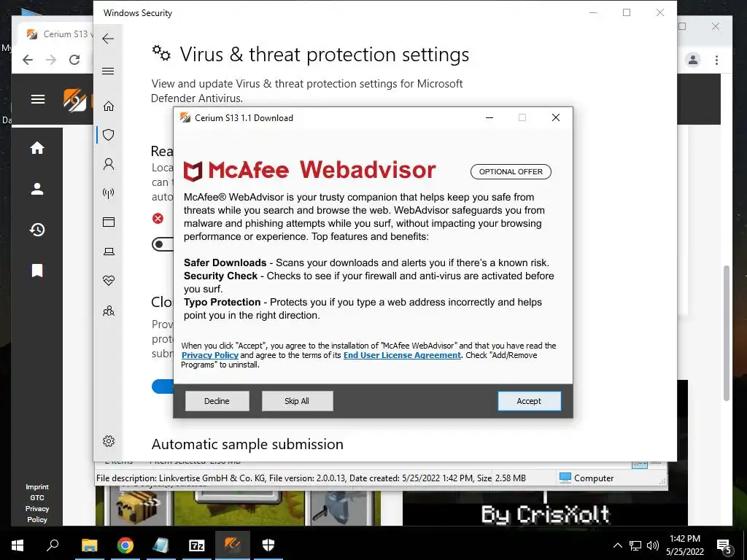Click the browser page vertical scrollbar
Image resolution: width=747 pixels, height=560 pixels.
click(x=727, y=333)
